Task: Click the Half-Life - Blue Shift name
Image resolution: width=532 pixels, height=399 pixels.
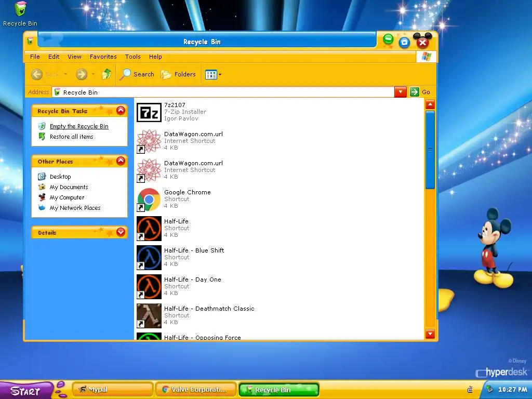Action: 194,250
